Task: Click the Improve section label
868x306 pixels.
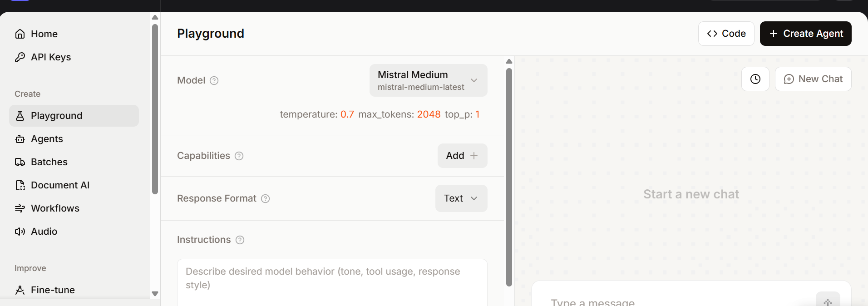Action: pyautogui.click(x=30, y=268)
